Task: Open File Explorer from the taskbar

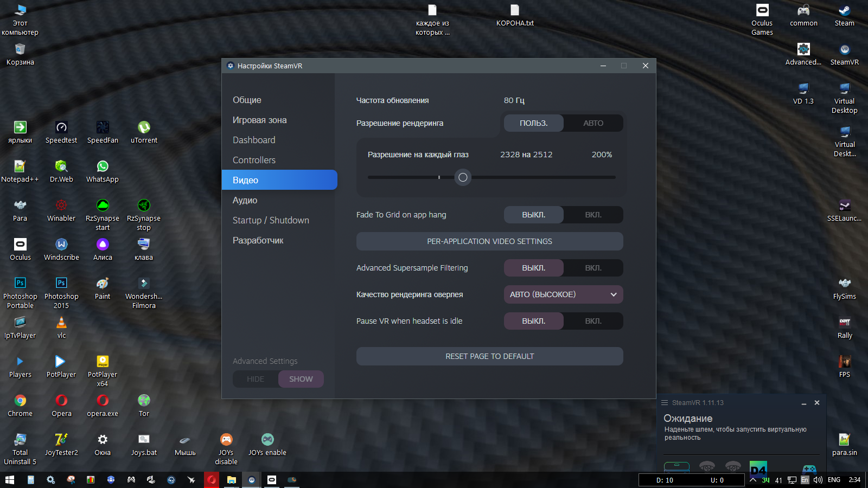Action: pos(232,480)
